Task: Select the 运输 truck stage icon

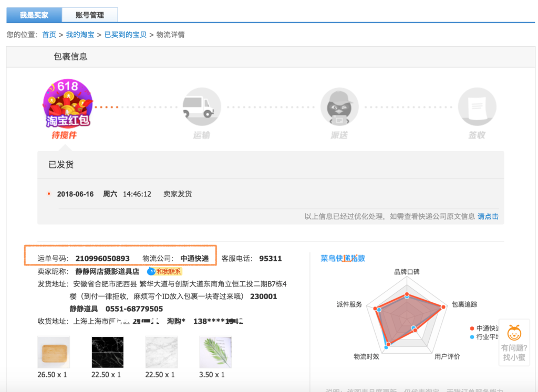Action: click(x=201, y=106)
